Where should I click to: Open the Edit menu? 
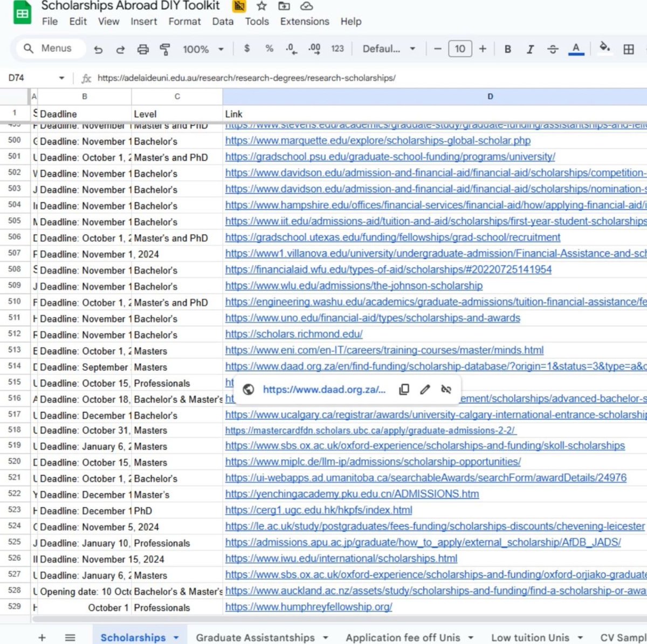pos(78,22)
